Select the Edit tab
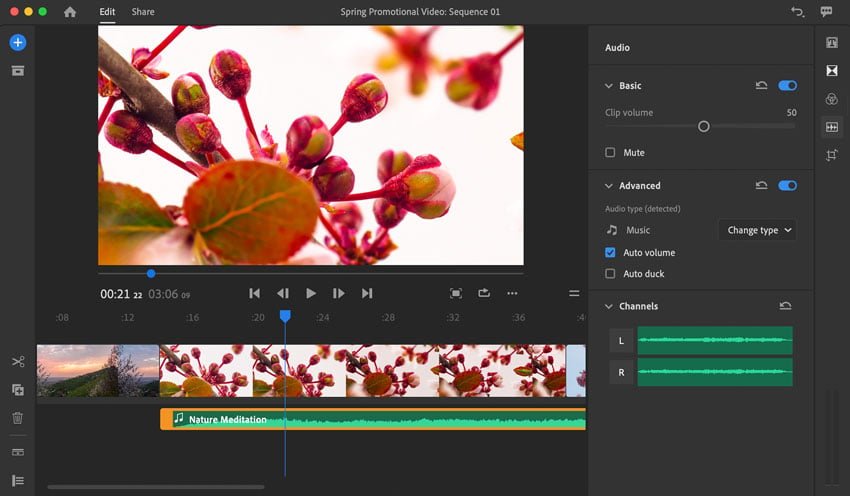This screenshot has height=496, width=850. click(107, 12)
